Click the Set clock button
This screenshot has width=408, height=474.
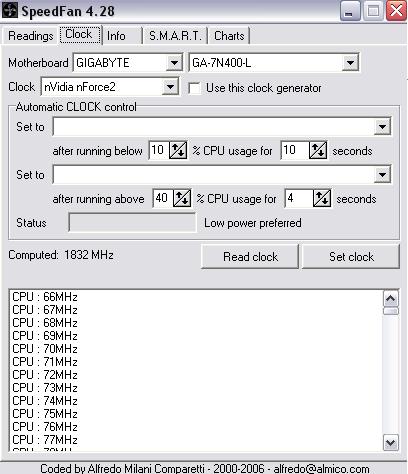click(351, 256)
